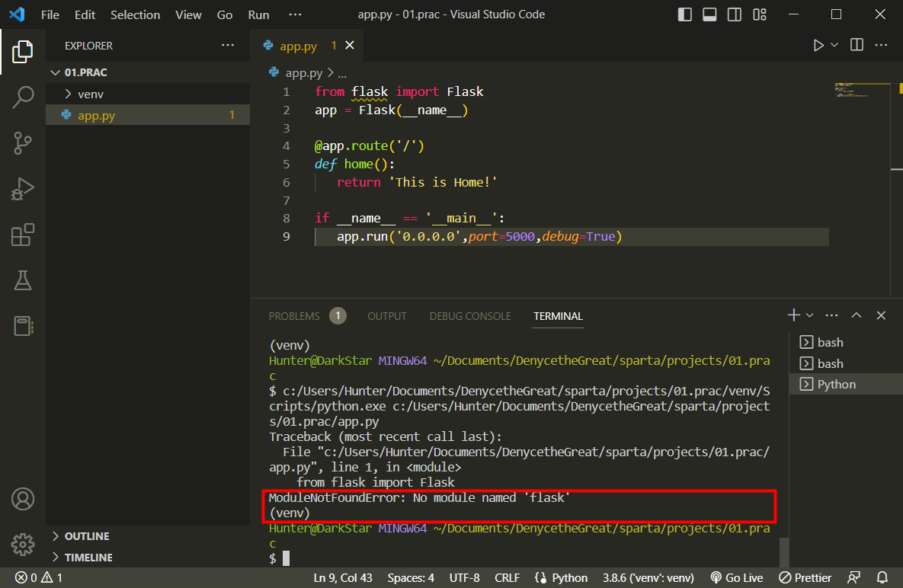Image resolution: width=903 pixels, height=588 pixels.
Task: Close the terminal panel
Action: [881, 315]
